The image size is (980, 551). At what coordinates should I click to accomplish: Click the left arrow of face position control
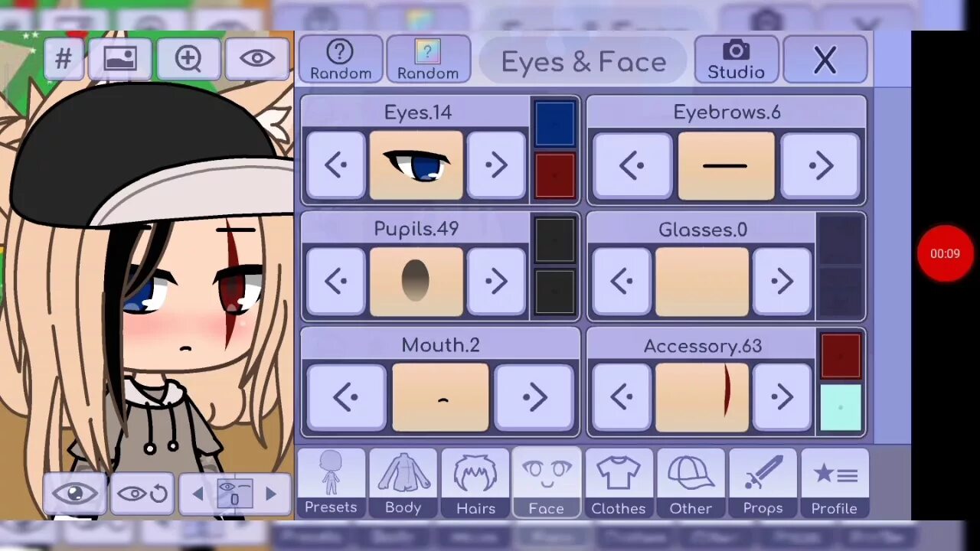click(x=198, y=494)
